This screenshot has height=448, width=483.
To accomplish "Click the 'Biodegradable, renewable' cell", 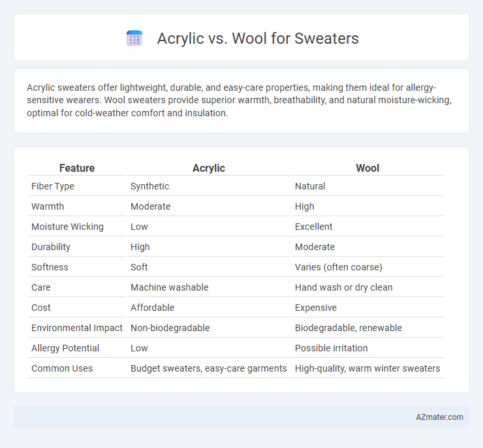I will coord(349,328).
